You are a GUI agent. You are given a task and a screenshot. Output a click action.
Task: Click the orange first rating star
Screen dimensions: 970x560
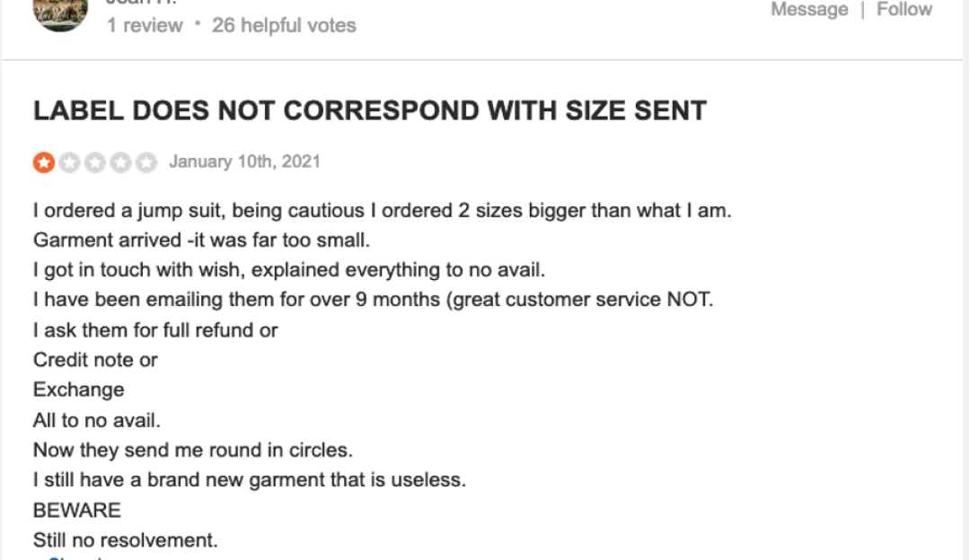(43, 162)
